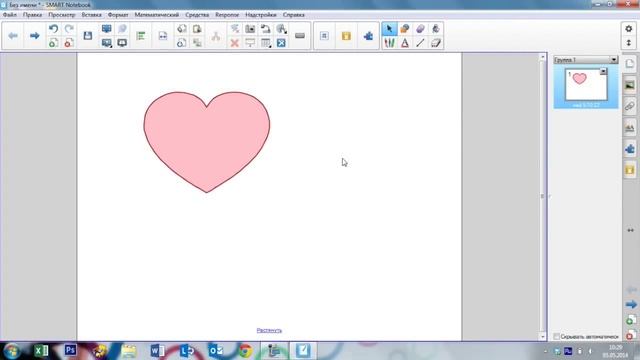Open the toolbar's add-ons puzzle icon
The width and height of the screenshot is (640, 360).
(x=368, y=36)
